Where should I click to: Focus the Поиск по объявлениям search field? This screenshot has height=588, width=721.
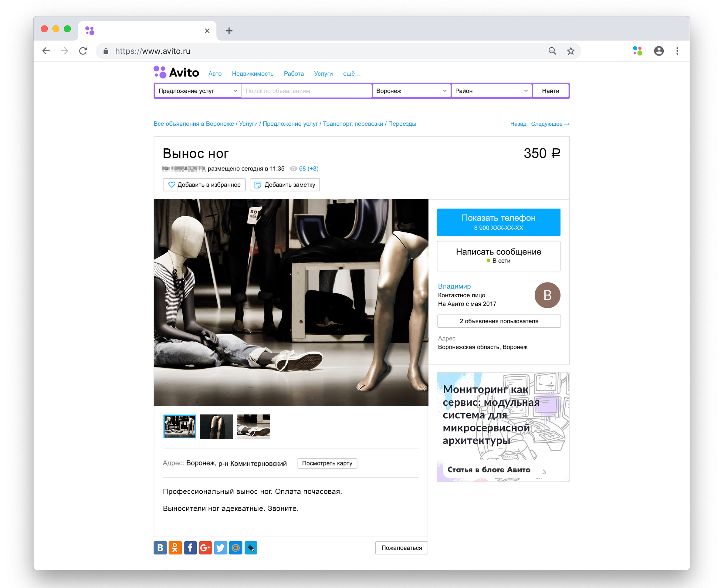[x=306, y=91]
